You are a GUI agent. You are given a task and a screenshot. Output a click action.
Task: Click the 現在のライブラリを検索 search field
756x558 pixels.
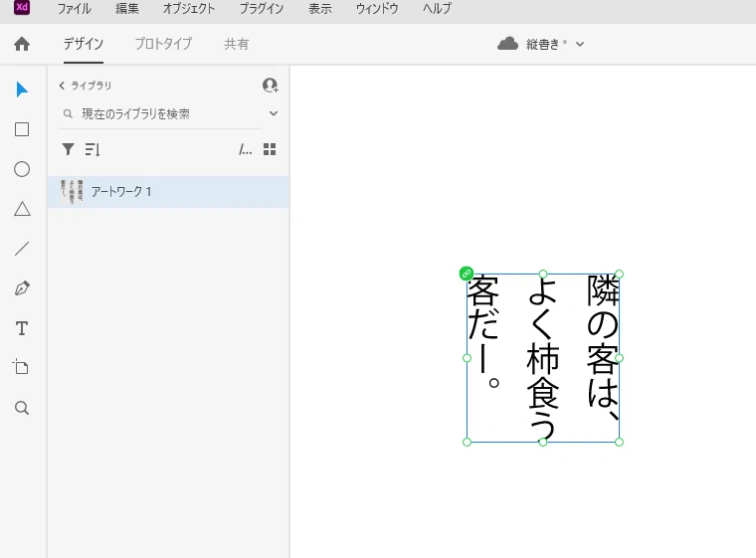tap(160, 113)
